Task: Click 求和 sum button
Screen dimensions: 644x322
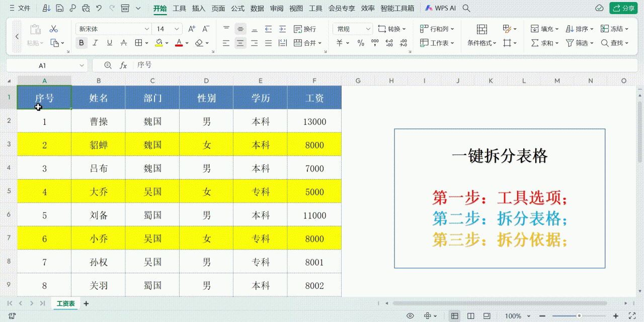Action: point(544,43)
